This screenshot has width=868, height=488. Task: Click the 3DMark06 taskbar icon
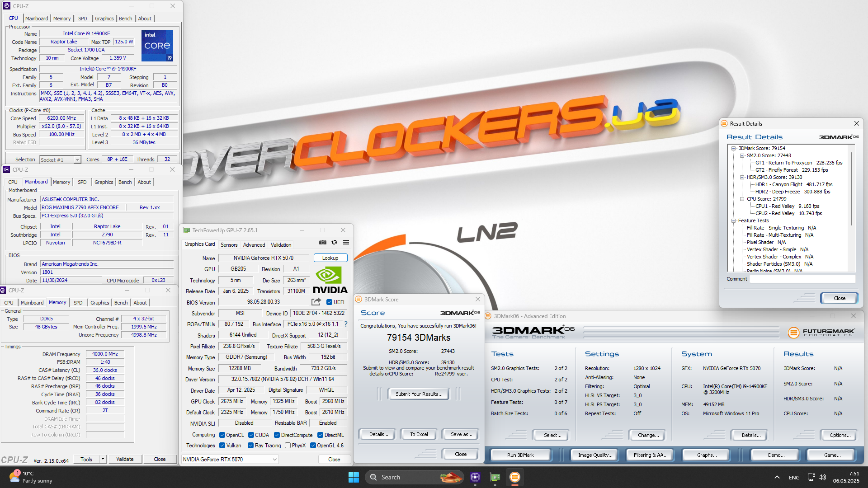pos(514,477)
